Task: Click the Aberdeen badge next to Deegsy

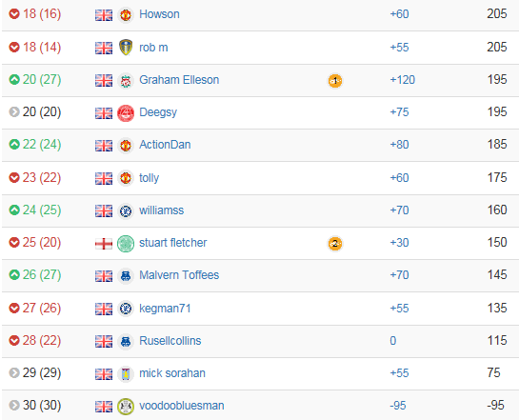Action: click(126, 113)
